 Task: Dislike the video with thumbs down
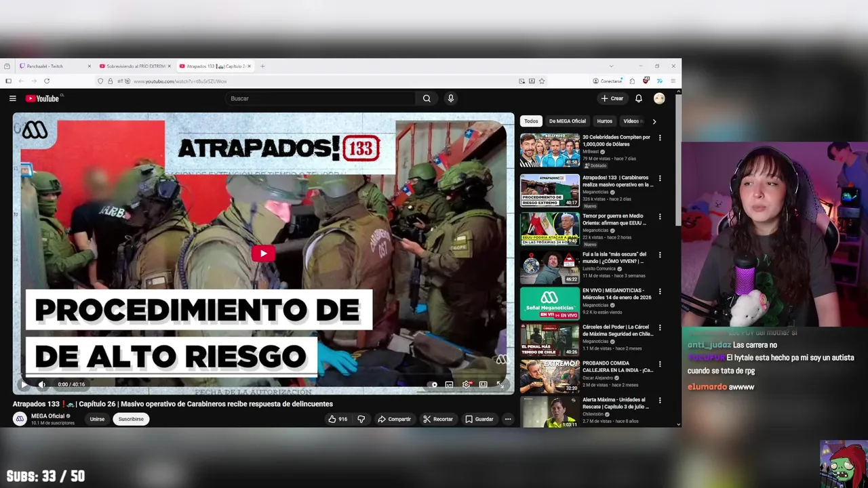[361, 419]
